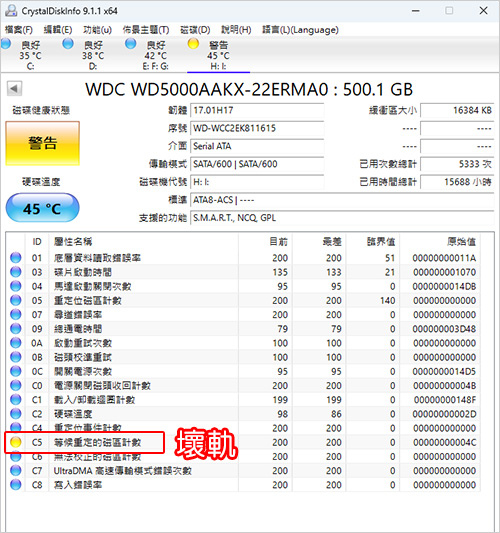Click the 45 °C temperature button

pyautogui.click(x=42, y=208)
